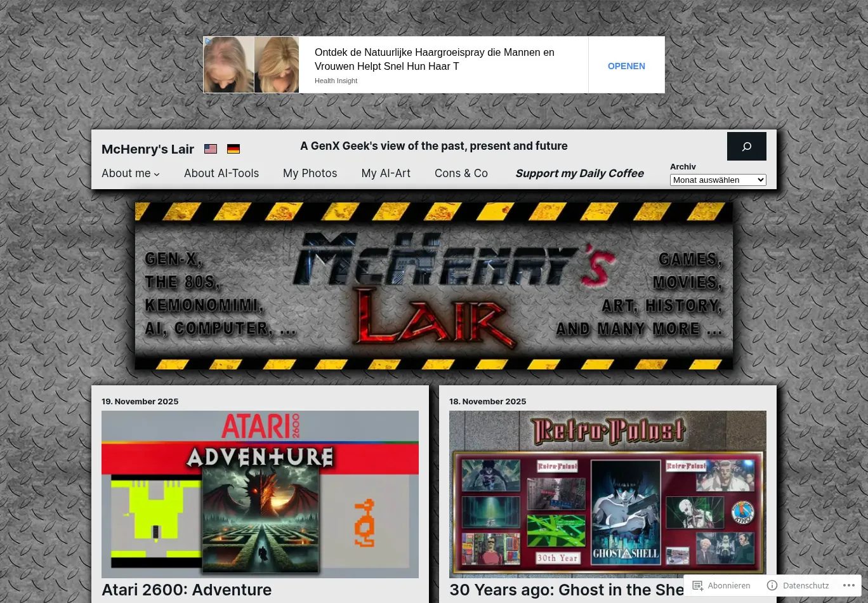868x603 pixels.
Task: Click the McHenry's Lair site title
Action: [x=148, y=149]
